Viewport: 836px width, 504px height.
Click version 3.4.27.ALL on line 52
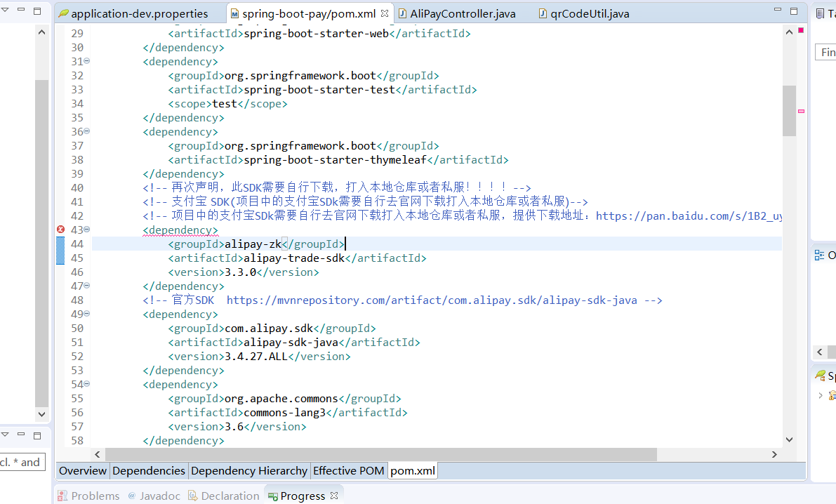click(256, 357)
